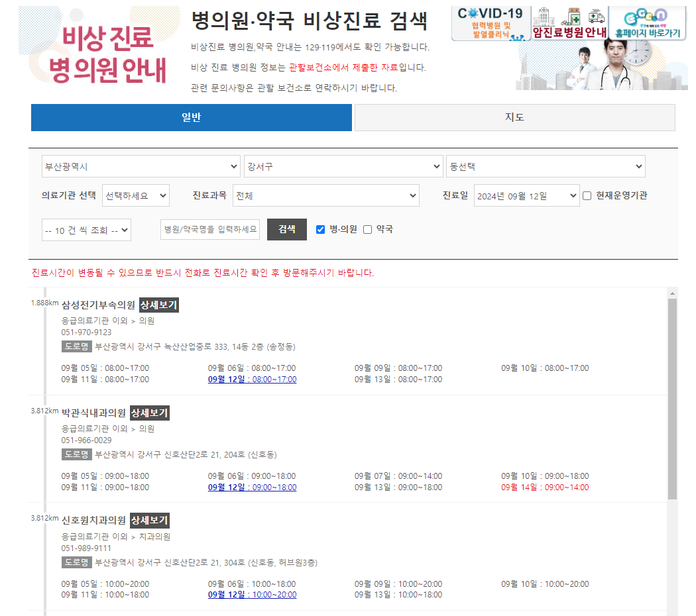Screen dimensions: 696x616
Task: Open the 동선택 district dropdown
Action: click(545, 166)
